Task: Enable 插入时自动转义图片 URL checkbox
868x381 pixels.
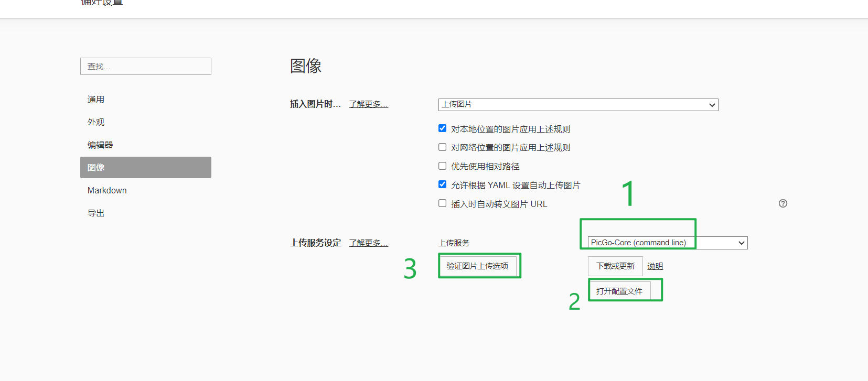Action: click(x=442, y=203)
